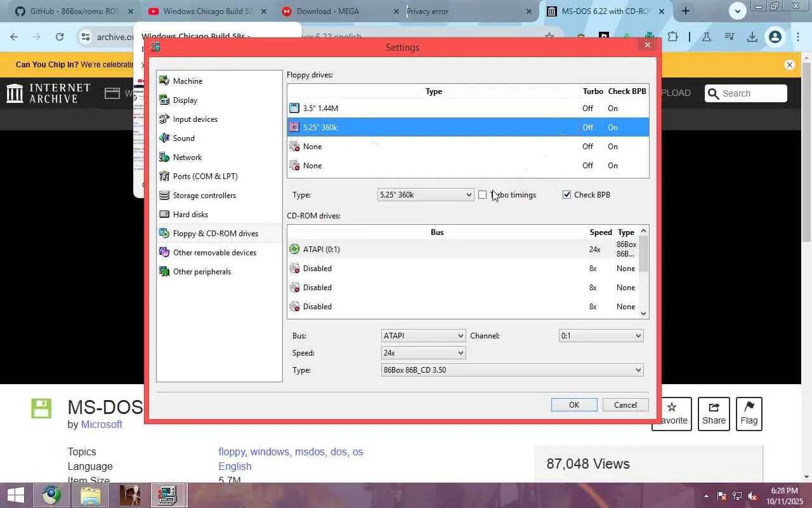The image size is (812, 508).
Task: Open the network tray icon
Action: [737, 496]
